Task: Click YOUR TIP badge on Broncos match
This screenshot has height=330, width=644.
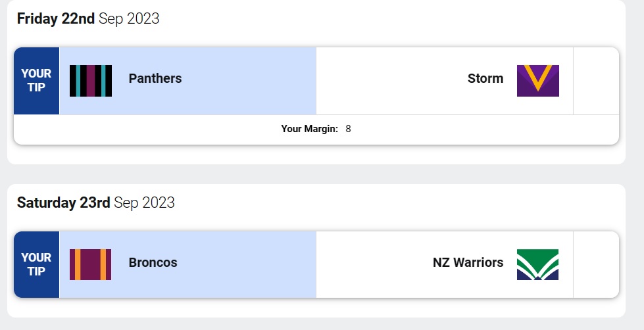Action: click(36, 264)
